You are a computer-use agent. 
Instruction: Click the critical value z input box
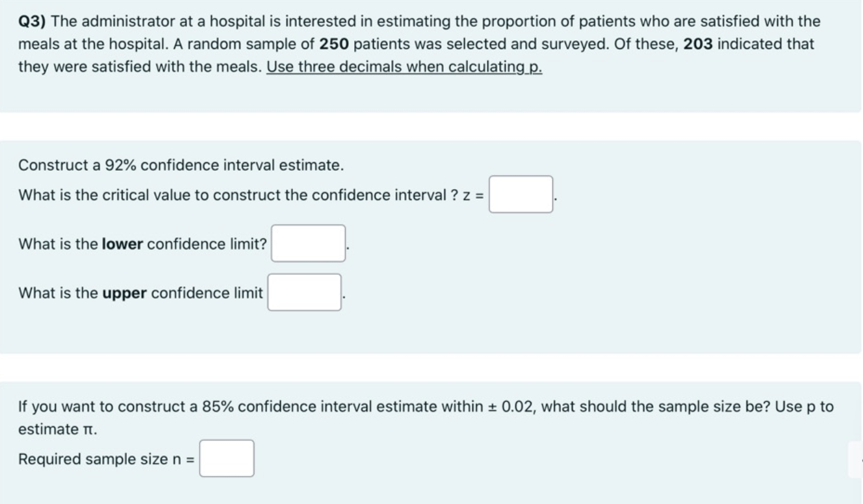[x=521, y=195]
